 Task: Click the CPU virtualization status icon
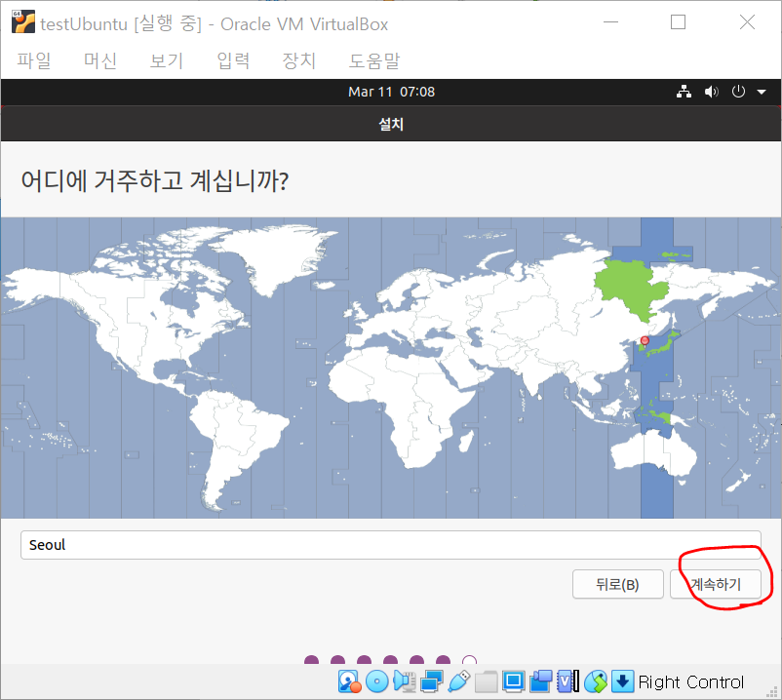(568, 681)
